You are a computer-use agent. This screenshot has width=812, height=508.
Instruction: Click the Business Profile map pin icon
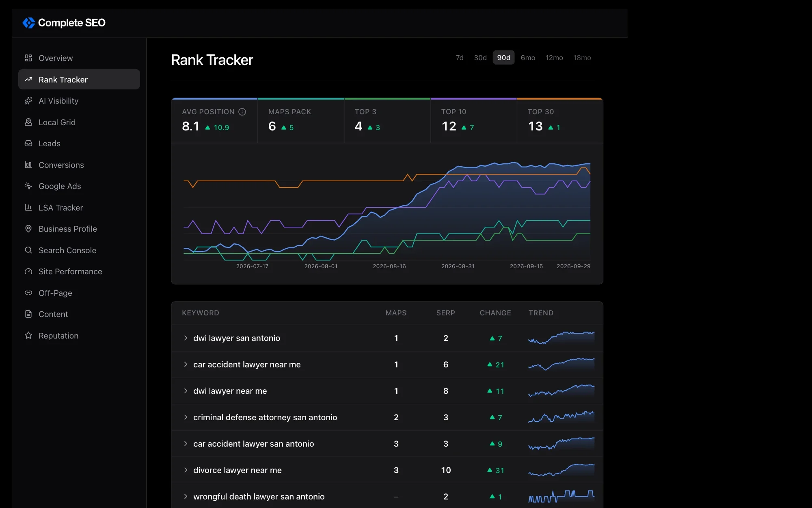tap(28, 229)
